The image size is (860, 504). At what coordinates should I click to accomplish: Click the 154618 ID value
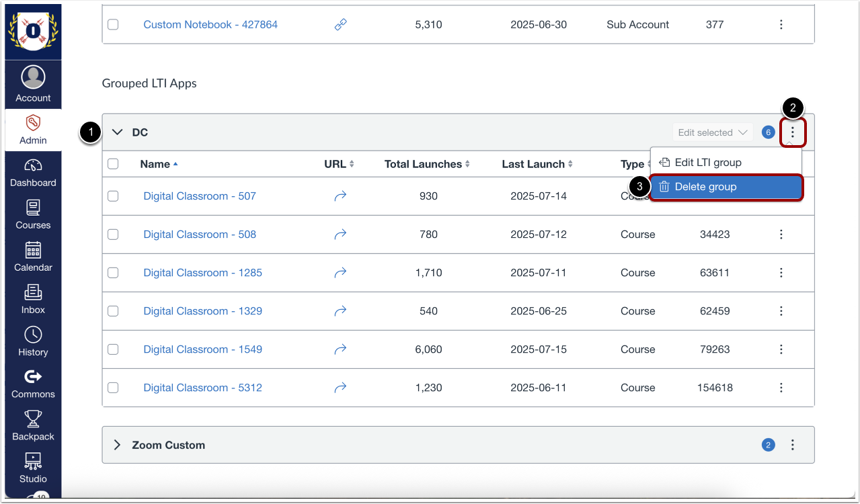tap(715, 388)
